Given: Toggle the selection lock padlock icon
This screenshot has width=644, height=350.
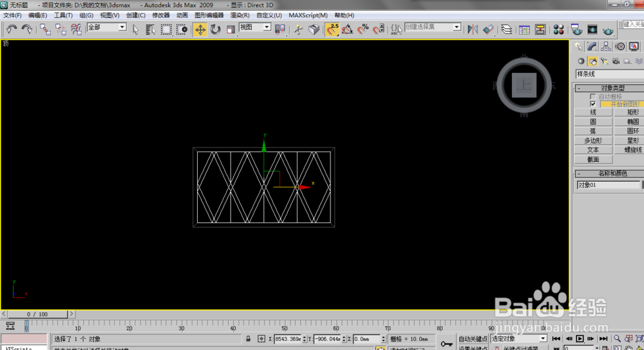Looking at the screenshot, I should 248,339.
